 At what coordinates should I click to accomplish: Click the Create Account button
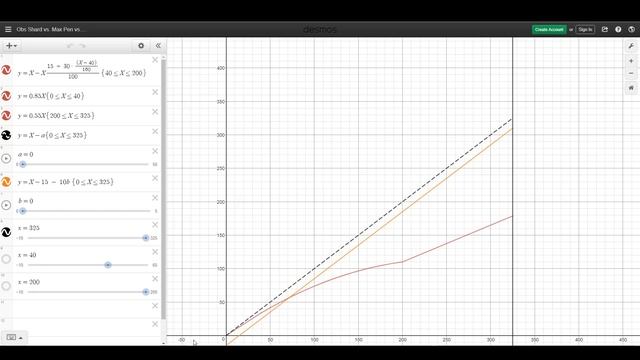549,29
